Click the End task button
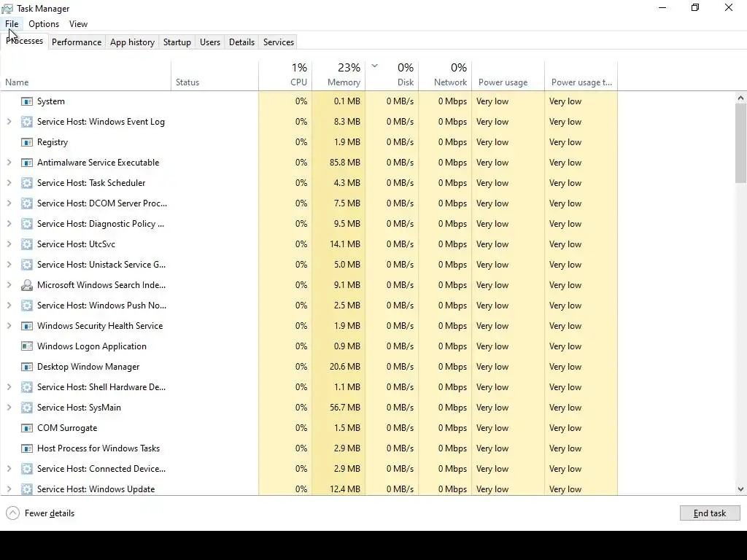Screen dimensions: 747x560 point(710,513)
